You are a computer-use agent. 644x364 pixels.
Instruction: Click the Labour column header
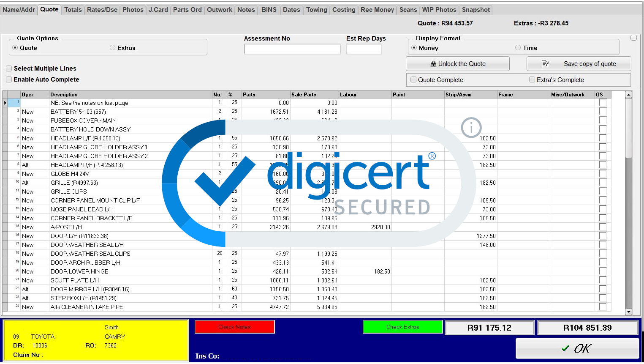click(365, 95)
